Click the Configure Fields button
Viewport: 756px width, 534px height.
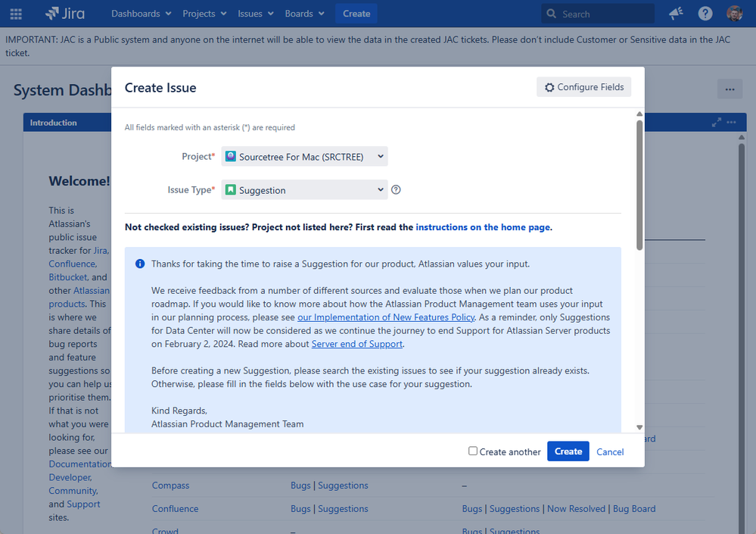point(584,87)
